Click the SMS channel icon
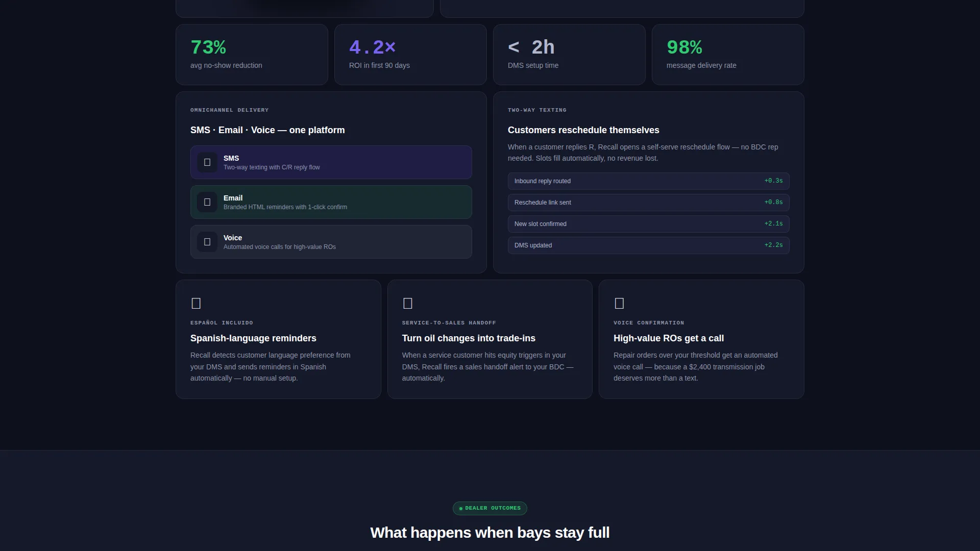 207,162
